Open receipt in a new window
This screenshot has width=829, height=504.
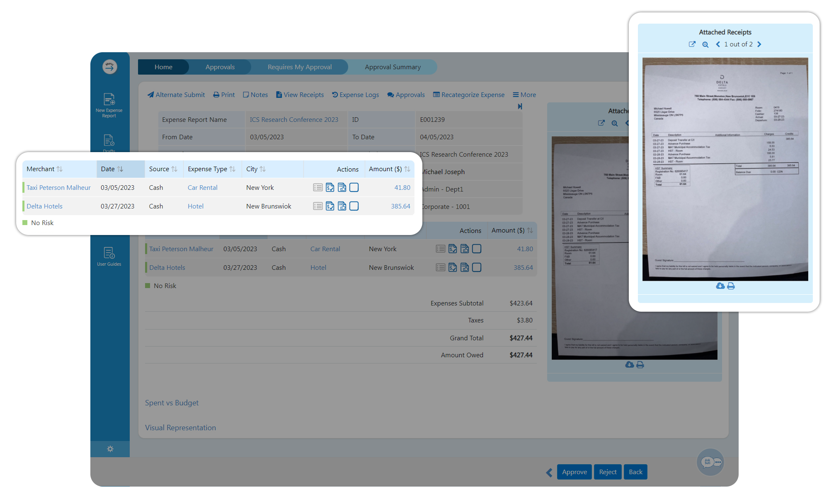point(692,44)
